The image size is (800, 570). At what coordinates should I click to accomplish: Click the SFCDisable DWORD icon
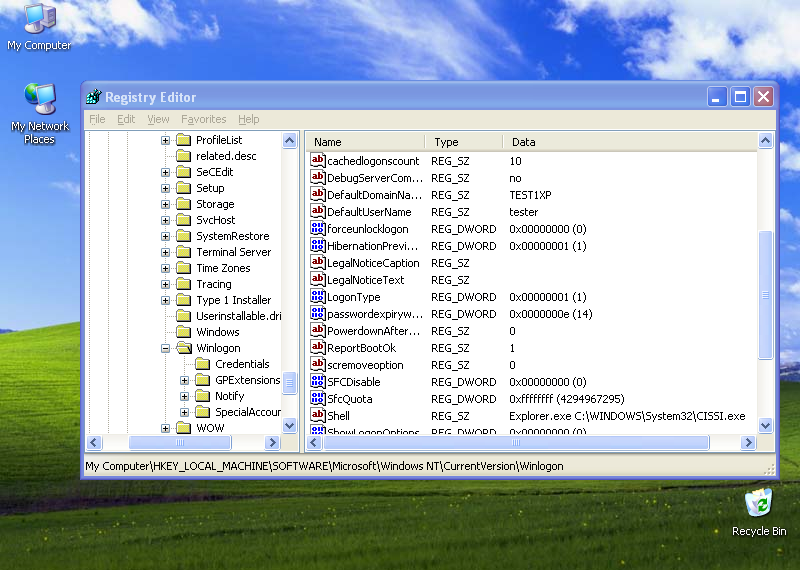point(317,382)
